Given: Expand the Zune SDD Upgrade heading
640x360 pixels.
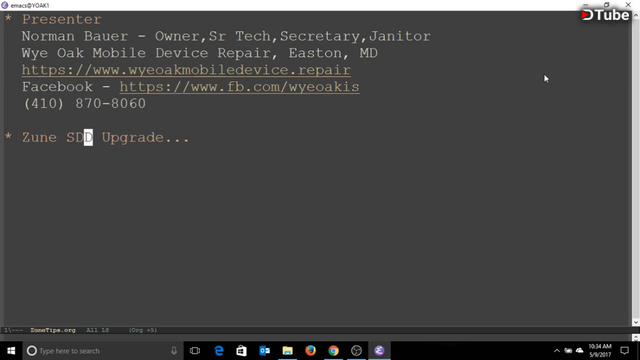Looking at the screenshot, I should 105,137.
